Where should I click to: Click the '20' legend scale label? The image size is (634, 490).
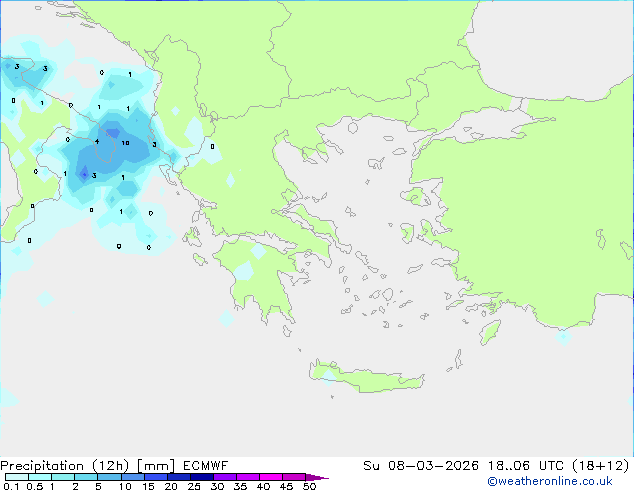click(x=171, y=486)
